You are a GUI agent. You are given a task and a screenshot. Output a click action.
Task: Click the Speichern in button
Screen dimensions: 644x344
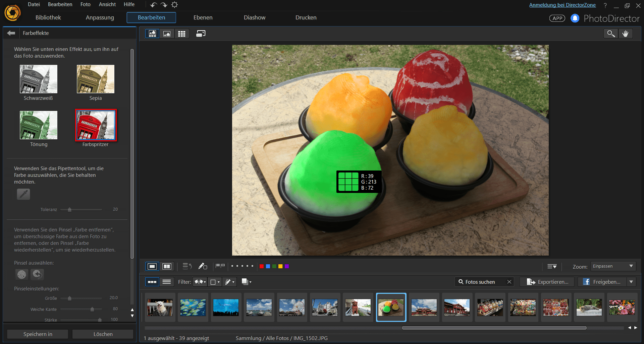click(38, 334)
